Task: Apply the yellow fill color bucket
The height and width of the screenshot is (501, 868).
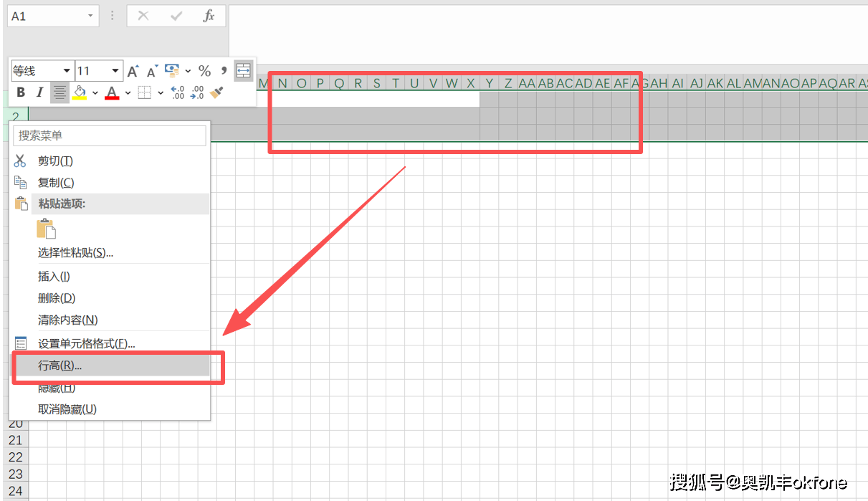Action: [80, 92]
